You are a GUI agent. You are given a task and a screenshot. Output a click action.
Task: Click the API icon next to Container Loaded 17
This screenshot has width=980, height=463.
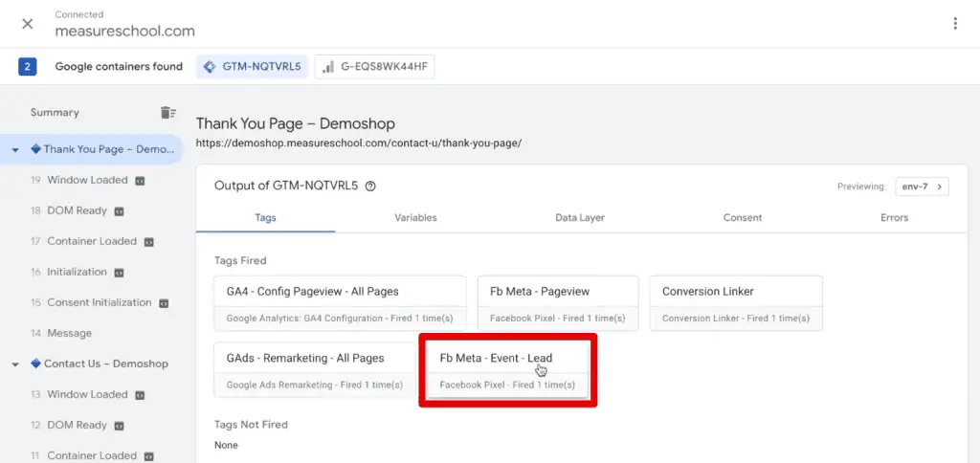(x=149, y=242)
